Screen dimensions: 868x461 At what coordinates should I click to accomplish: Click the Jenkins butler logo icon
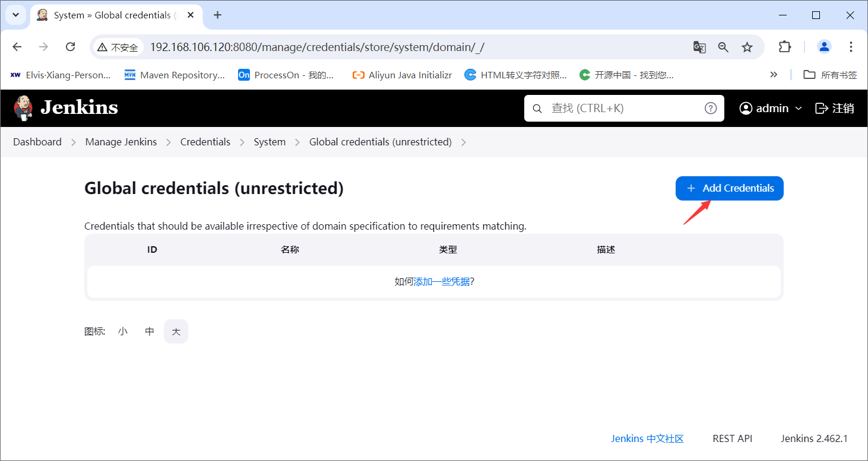tap(24, 107)
